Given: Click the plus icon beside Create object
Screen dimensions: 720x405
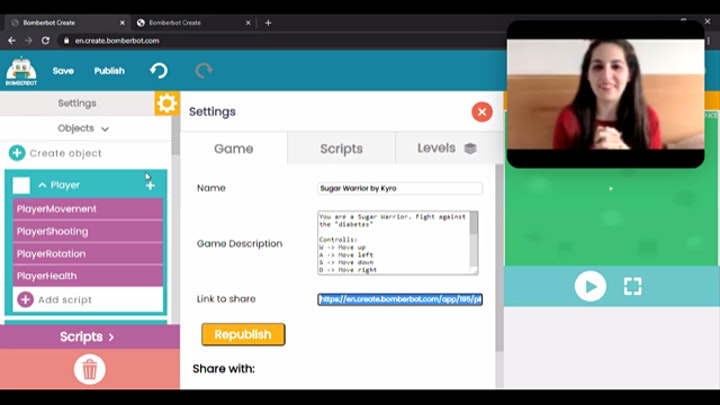Looking at the screenshot, I should (17, 153).
